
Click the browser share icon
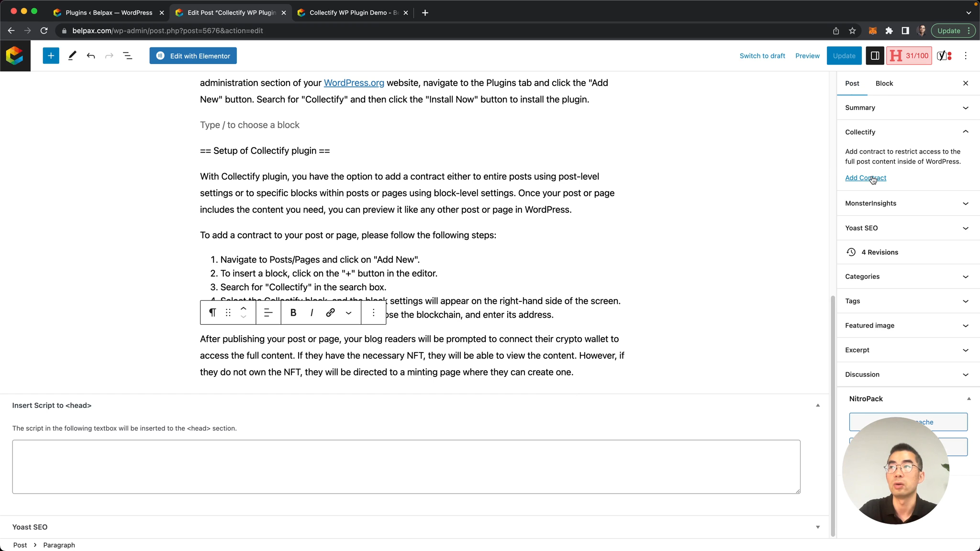836,31
